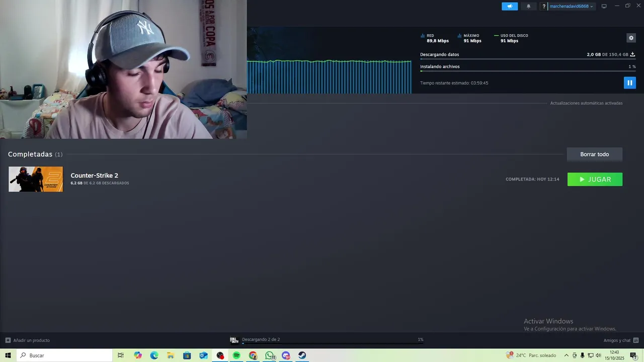Image resolution: width=644 pixels, height=362 pixels.
Task: Launch Counter-Strike 2 with JUGAR
Action: click(595, 179)
